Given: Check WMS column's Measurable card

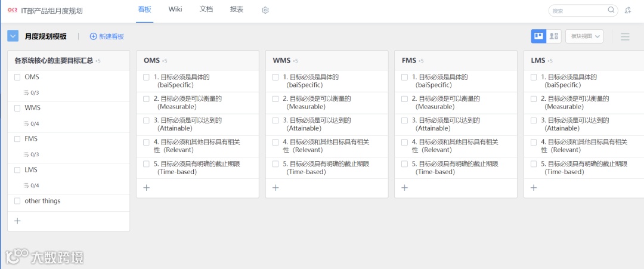Looking at the screenshot, I should point(275,99).
